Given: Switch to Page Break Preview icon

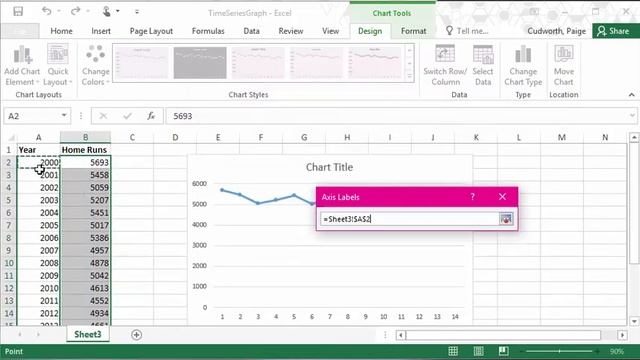Looking at the screenshot, I should click(x=504, y=351).
